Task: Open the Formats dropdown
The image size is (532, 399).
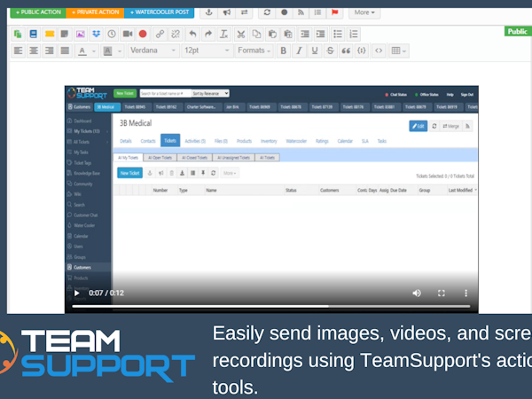Action: click(x=254, y=51)
